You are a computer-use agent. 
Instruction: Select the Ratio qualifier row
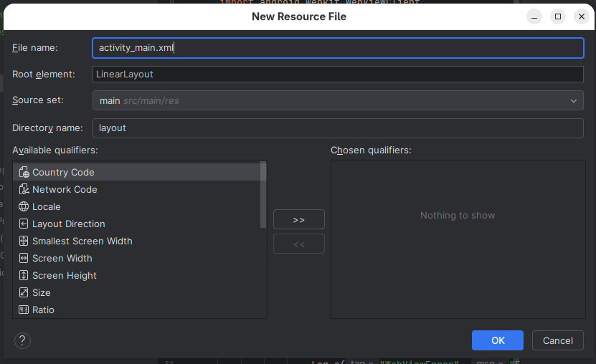pos(137,310)
